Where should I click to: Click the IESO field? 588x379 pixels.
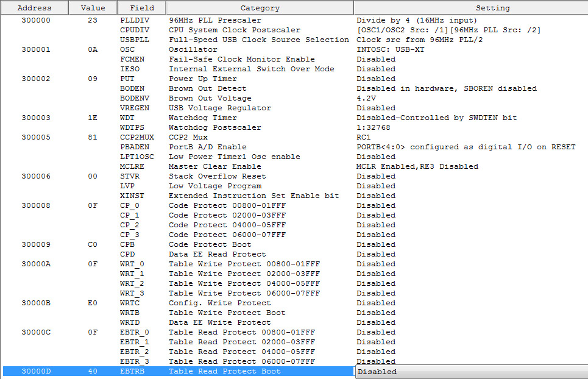click(x=130, y=69)
